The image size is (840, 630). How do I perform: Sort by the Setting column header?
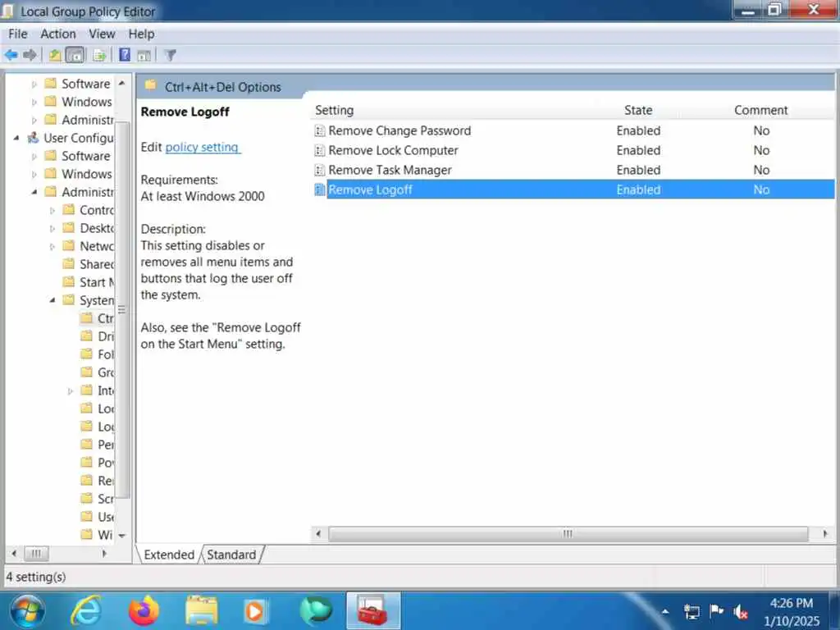click(x=335, y=110)
